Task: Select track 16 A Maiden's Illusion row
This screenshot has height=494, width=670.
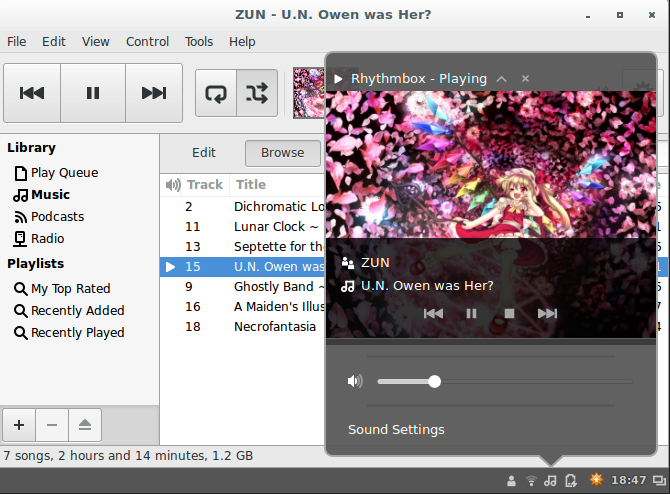Action: pos(243,307)
